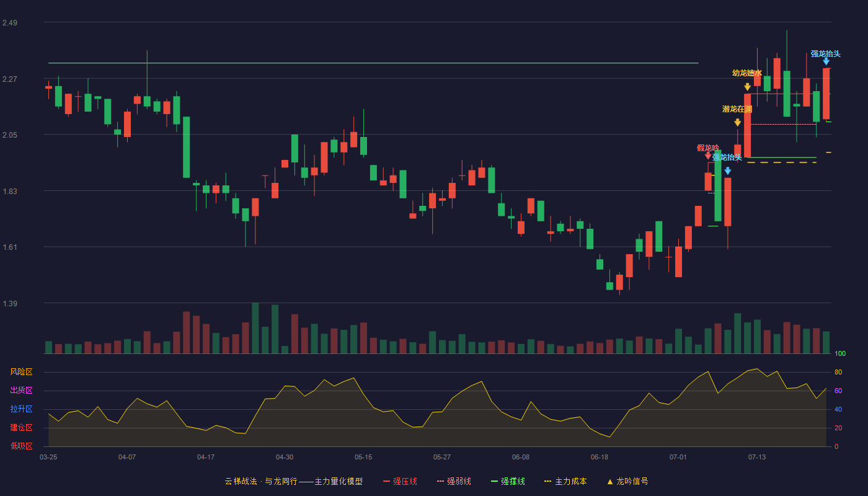Click the 拉升区 zone label
868x496 pixels.
(x=22, y=409)
